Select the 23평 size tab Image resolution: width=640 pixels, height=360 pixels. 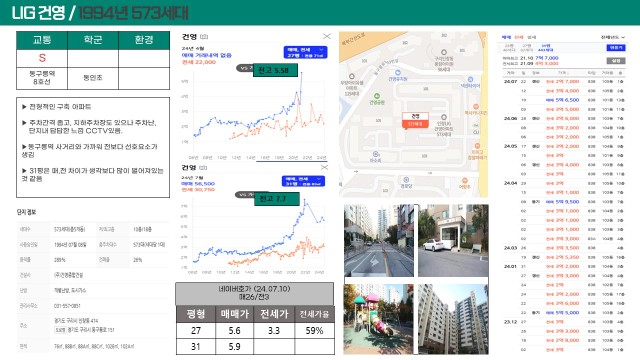(x=509, y=48)
